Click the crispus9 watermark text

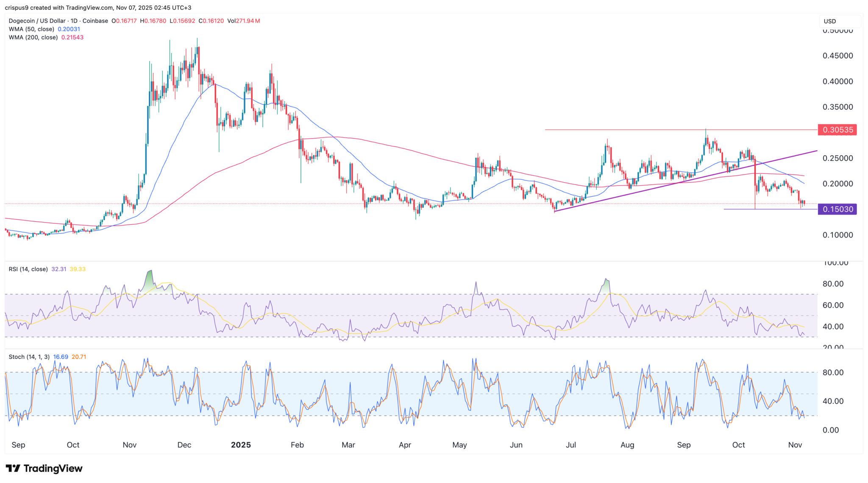pos(17,7)
